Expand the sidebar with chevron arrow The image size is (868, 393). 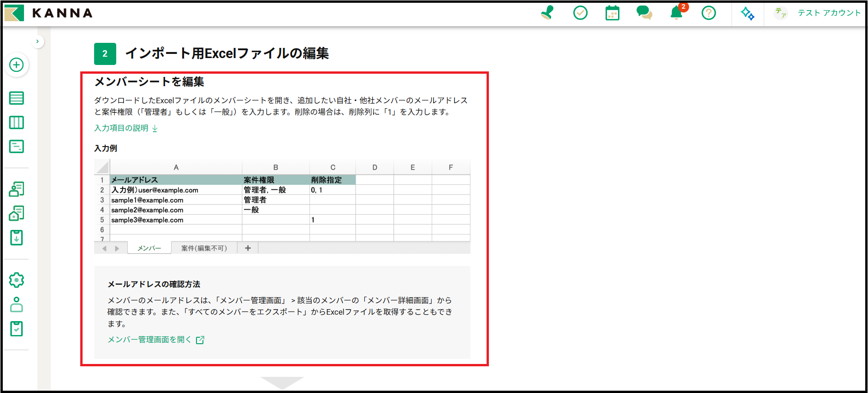pyautogui.click(x=37, y=41)
